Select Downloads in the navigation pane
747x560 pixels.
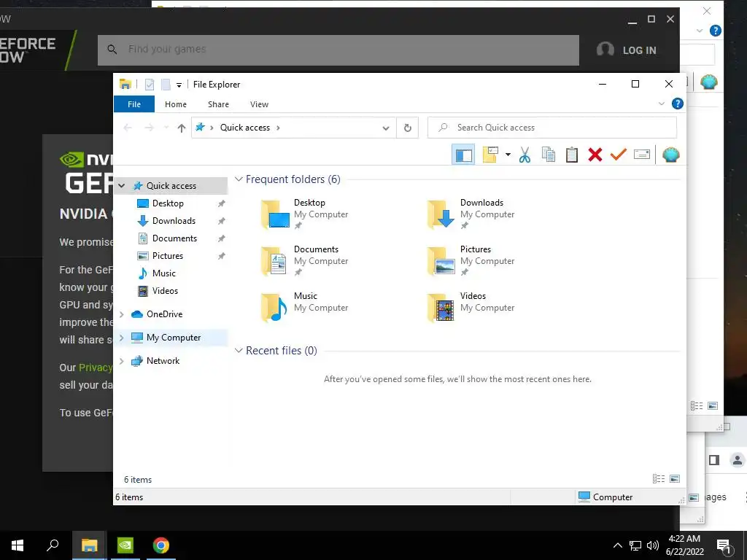tap(174, 221)
